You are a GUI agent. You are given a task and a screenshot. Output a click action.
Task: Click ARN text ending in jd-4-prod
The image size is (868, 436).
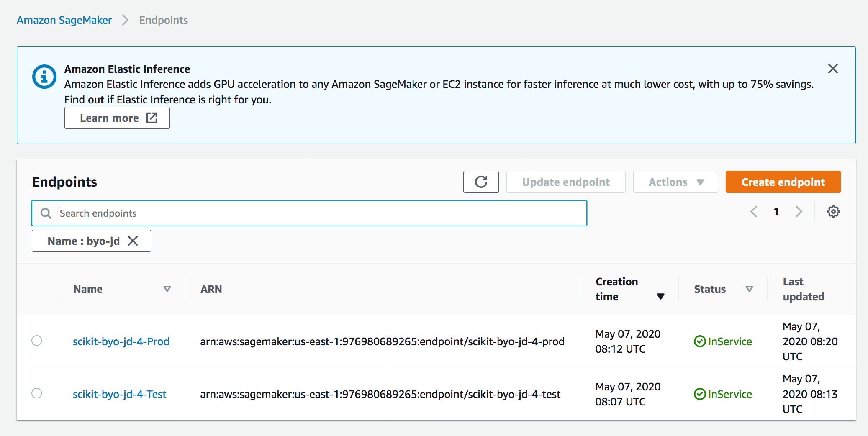click(382, 341)
